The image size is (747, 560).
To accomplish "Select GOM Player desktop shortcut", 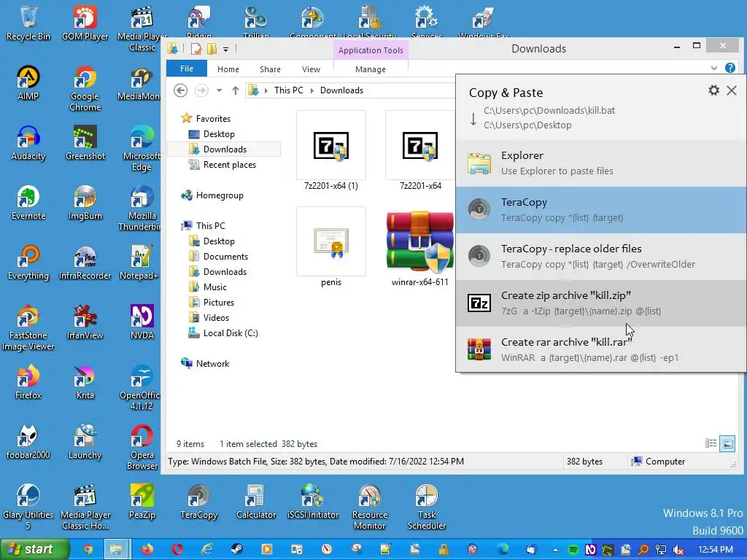I will tap(85, 23).
